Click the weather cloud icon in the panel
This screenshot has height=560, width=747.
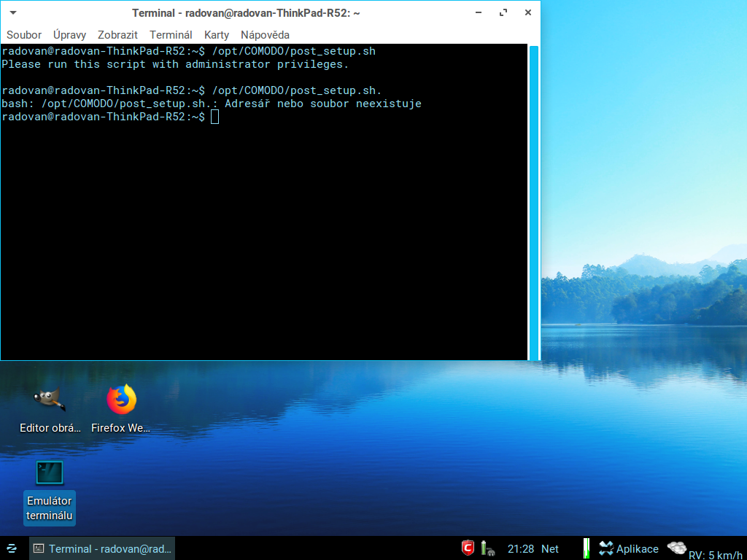[x=676, y=548]
